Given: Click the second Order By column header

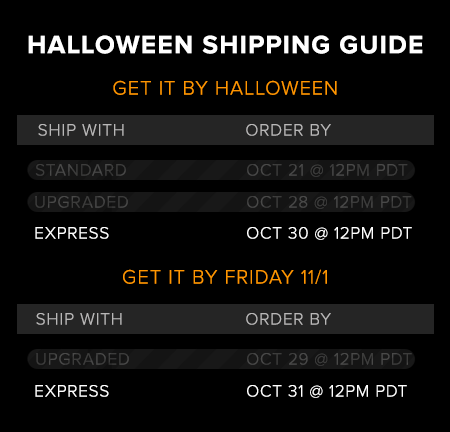Looking at the screenshot, I should (288, 319).
